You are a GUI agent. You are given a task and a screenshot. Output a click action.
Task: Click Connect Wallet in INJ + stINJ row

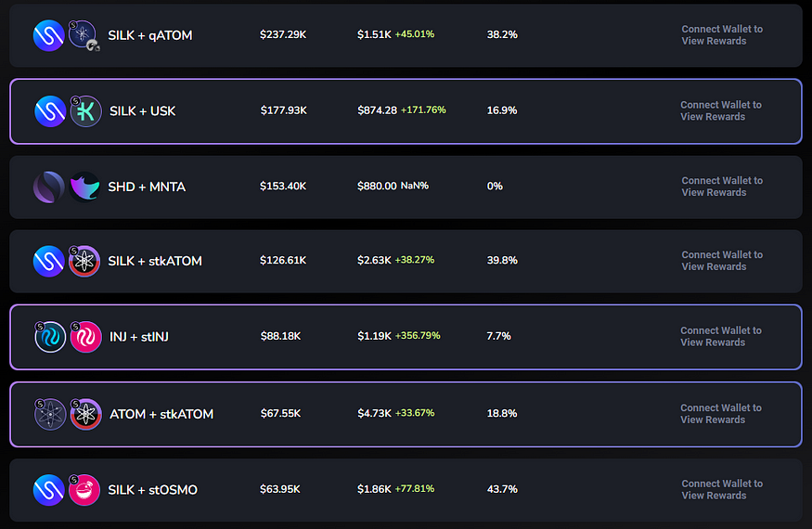coord(720,337)
